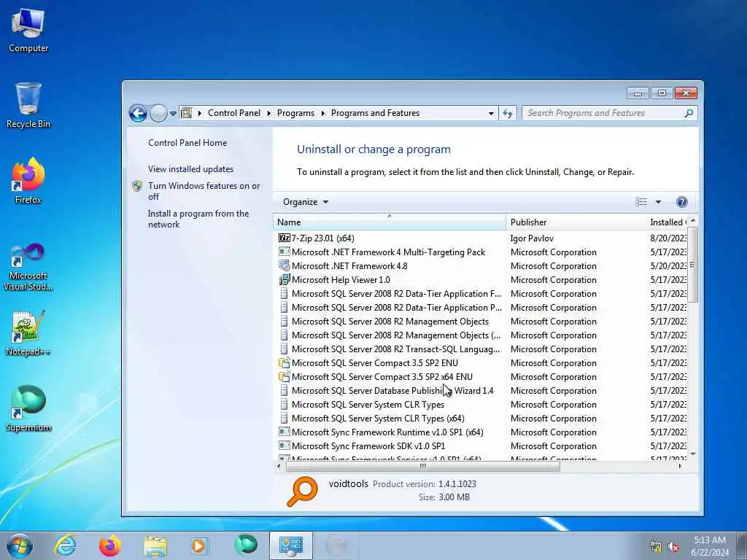Go back with the blue arrow button

click(x=138, y=113)
